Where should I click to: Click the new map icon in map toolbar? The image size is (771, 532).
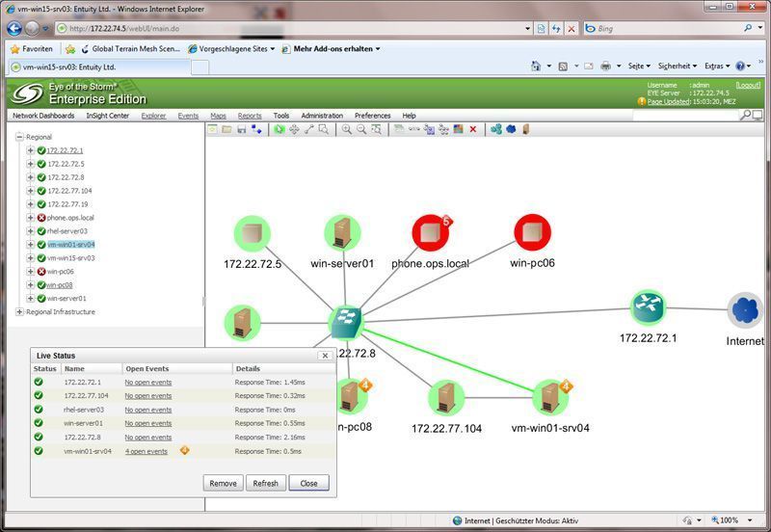[x=212, y=129]
